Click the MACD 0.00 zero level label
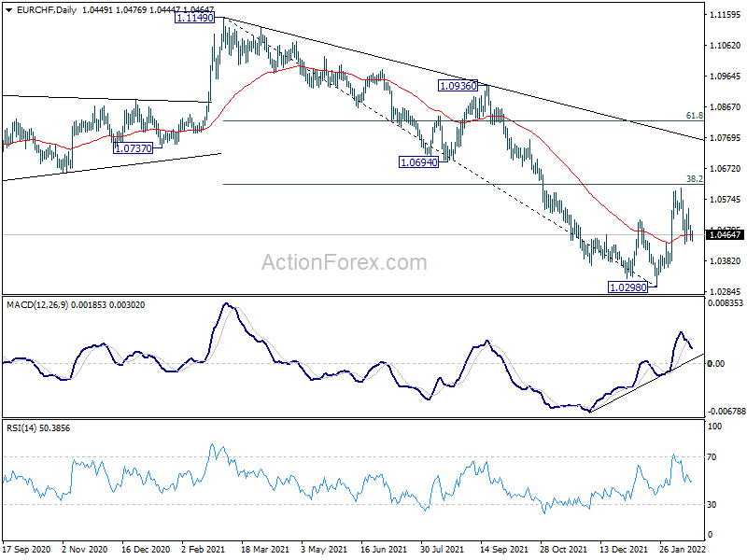This screenshot has width=747, height=560. point(716,363)
